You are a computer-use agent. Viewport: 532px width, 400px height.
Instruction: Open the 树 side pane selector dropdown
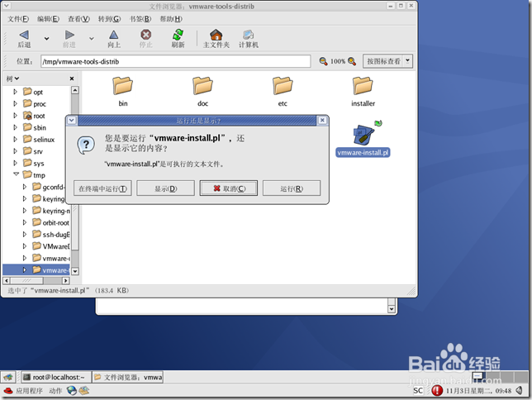[x=12, y=79]
